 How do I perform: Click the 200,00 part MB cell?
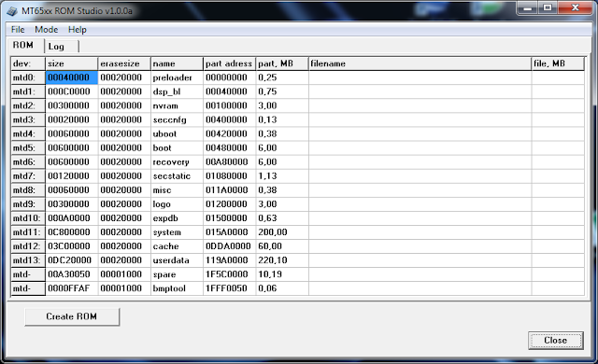[282, 232]
